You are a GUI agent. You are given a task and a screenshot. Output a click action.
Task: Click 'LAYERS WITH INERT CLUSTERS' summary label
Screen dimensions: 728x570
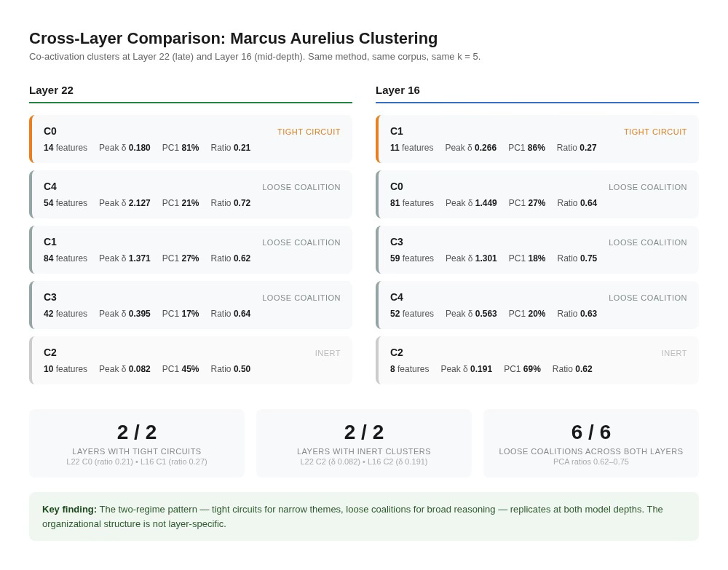point(364,451)
